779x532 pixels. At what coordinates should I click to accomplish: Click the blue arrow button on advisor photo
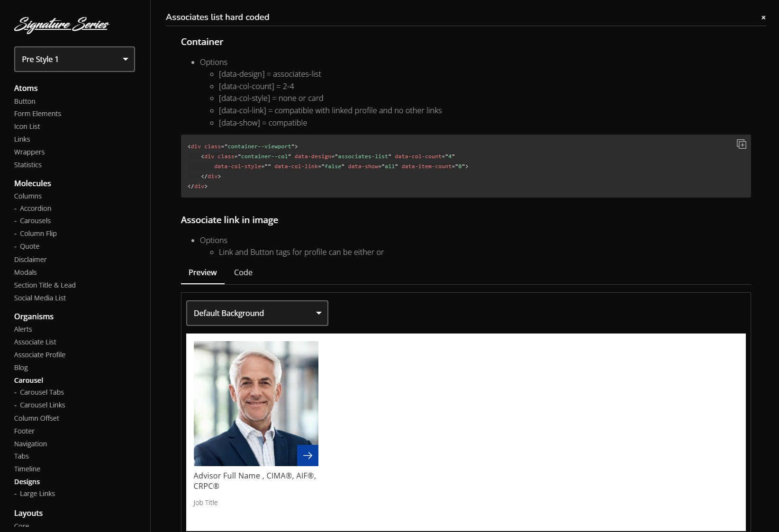(308, 455)
